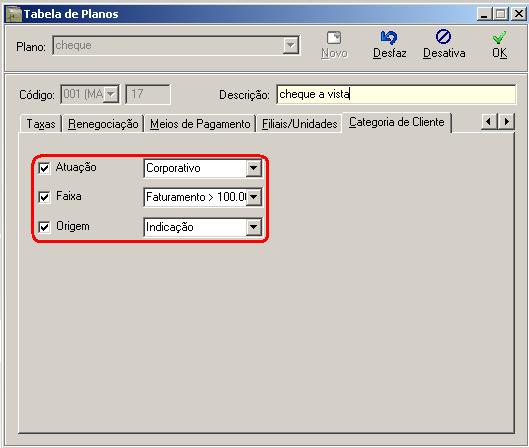
Task: Disable the Origem checkbox
Action: point(44,227)
